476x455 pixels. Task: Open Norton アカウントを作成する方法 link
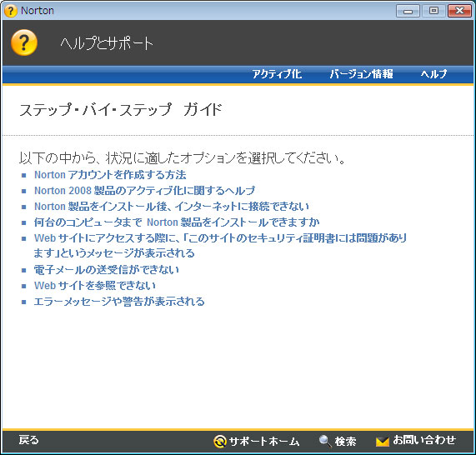(110, 175)
